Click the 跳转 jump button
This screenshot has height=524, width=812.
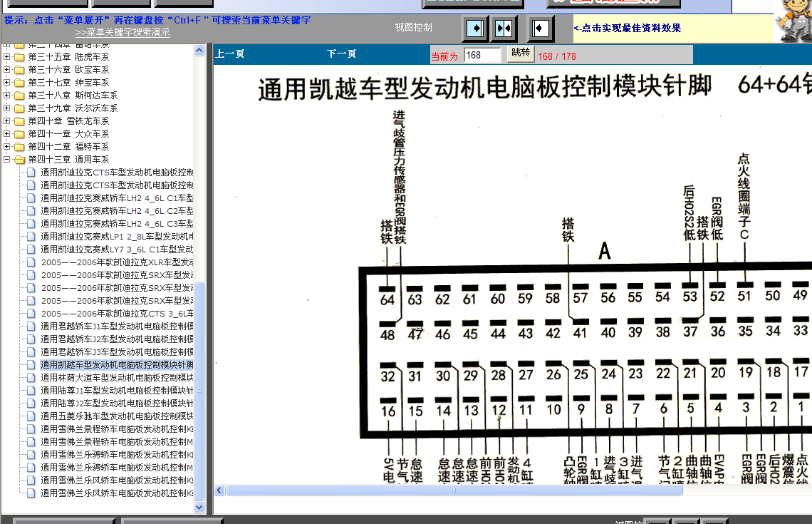point(521,53)
